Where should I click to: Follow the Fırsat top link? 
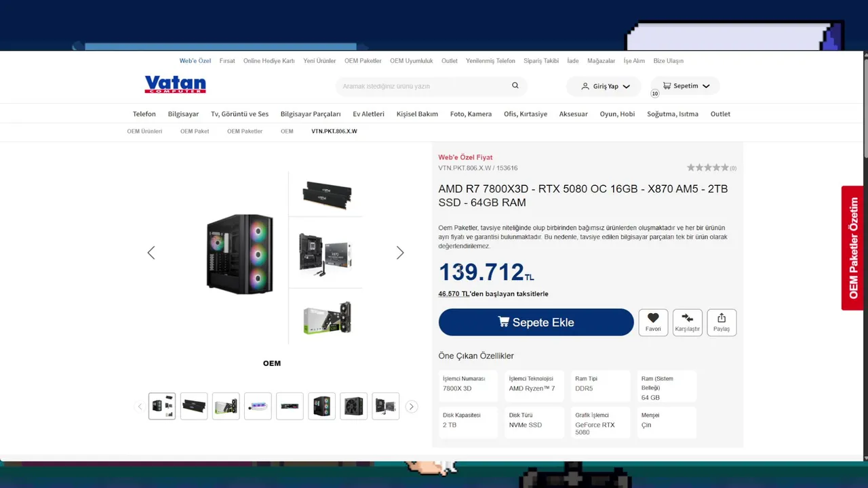227,61
